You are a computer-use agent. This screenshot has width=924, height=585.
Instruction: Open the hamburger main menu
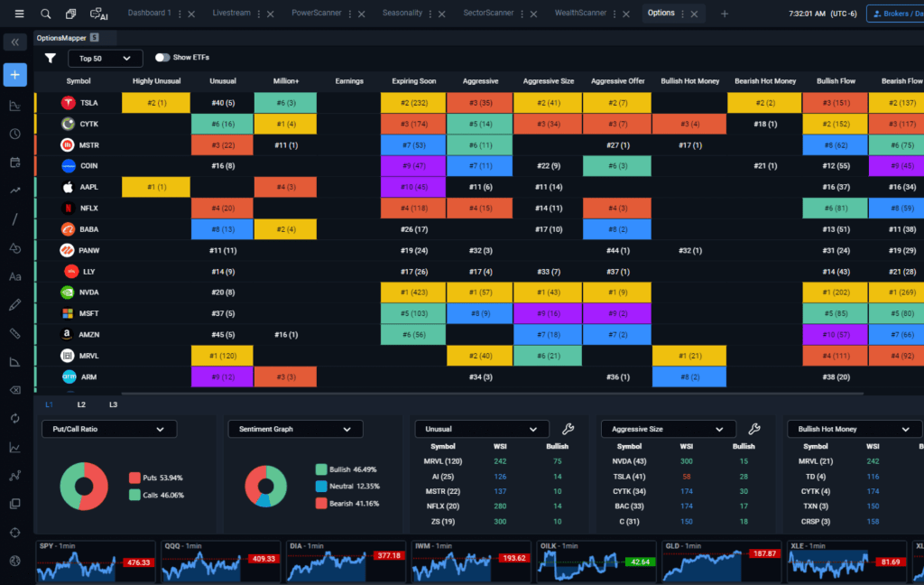coord(20,14)
